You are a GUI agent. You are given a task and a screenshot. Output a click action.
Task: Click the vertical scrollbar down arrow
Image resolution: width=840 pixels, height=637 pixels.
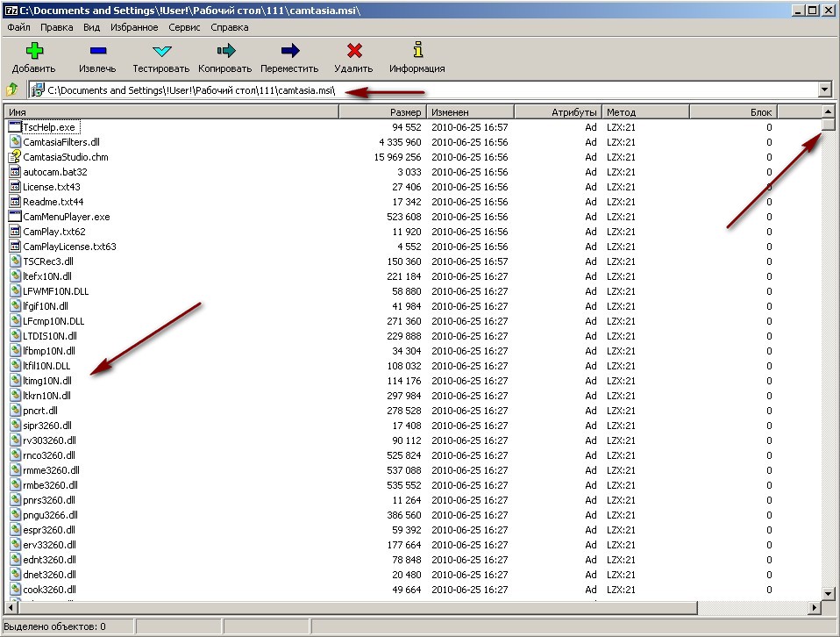point(829,593)
